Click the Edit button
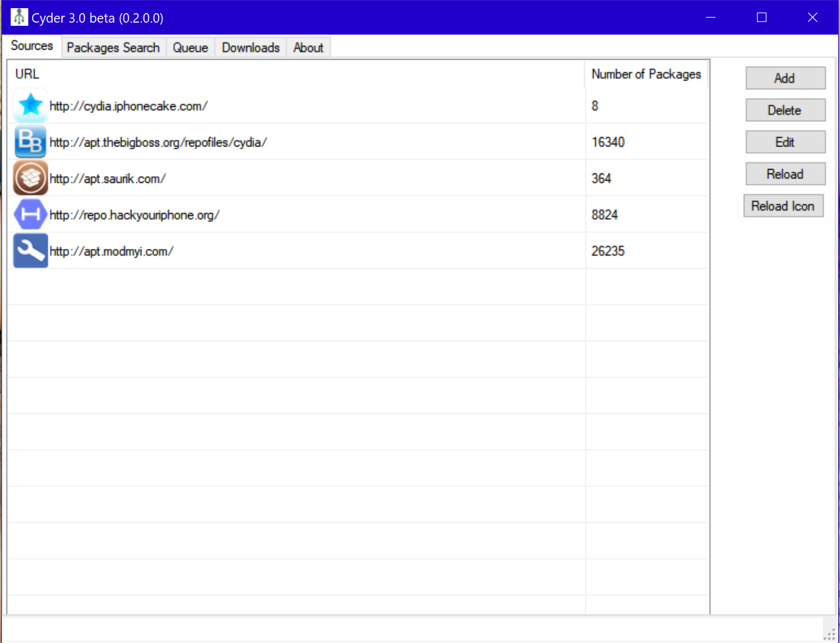The width and height of the screenshot is (840, 643). point(785,142)
